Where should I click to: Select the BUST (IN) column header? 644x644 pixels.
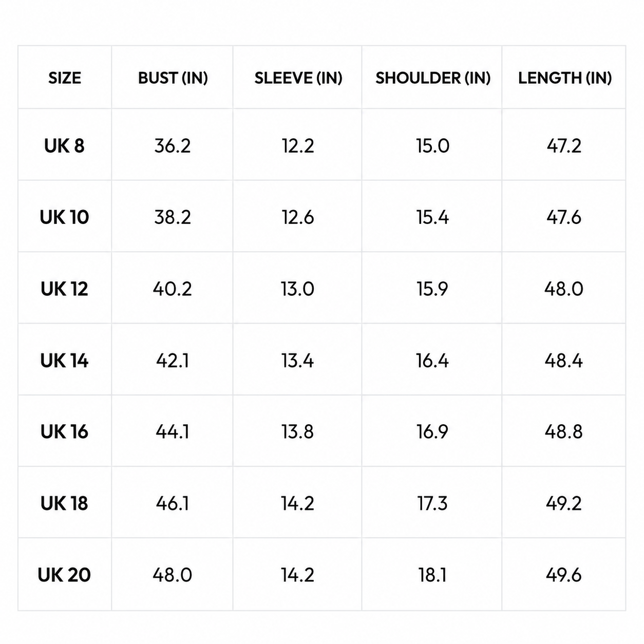pyautogui.click(x=173, y=78)
